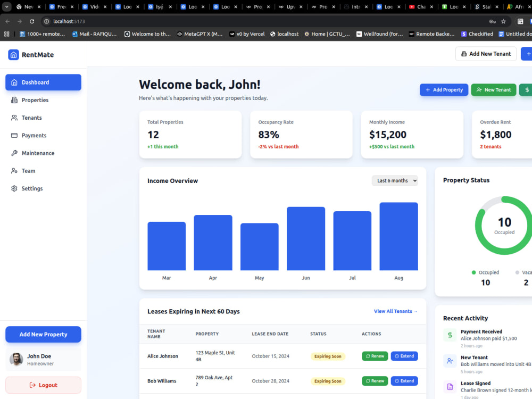Image resolution: width=532 pixels, height=399 pixels.
Task: Click the Monthly Income card
Action: [x=412, y=135]
